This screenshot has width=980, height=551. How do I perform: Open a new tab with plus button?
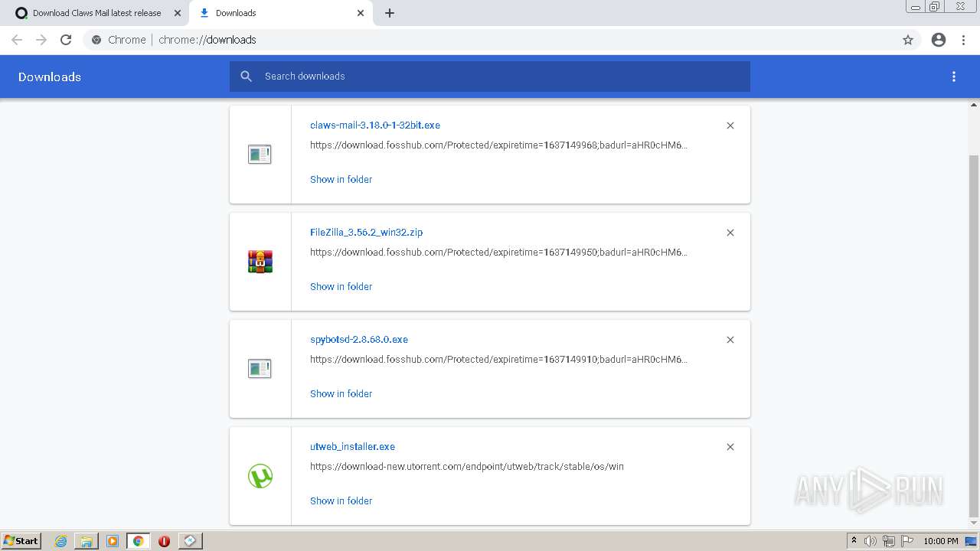tap(390, 13)
